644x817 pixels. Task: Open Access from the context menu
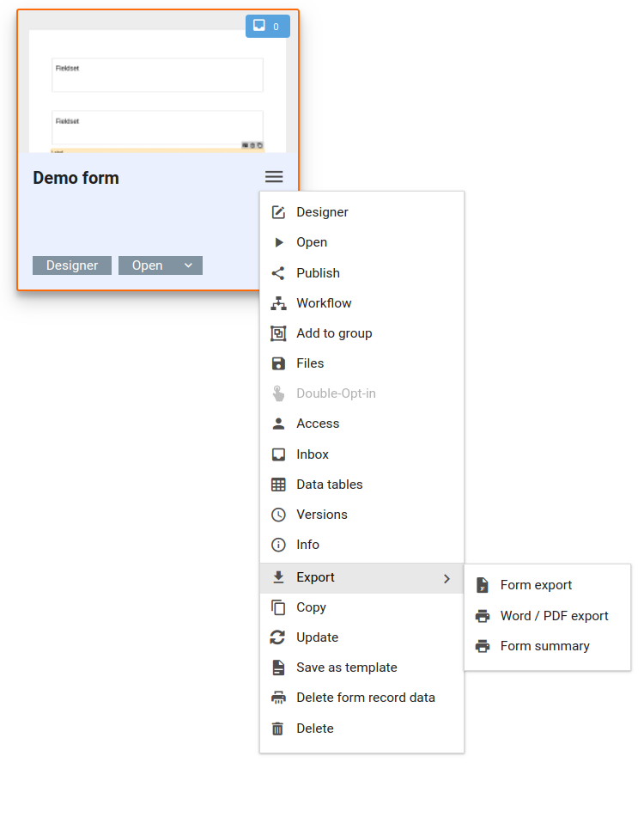[x=318, y=424]
